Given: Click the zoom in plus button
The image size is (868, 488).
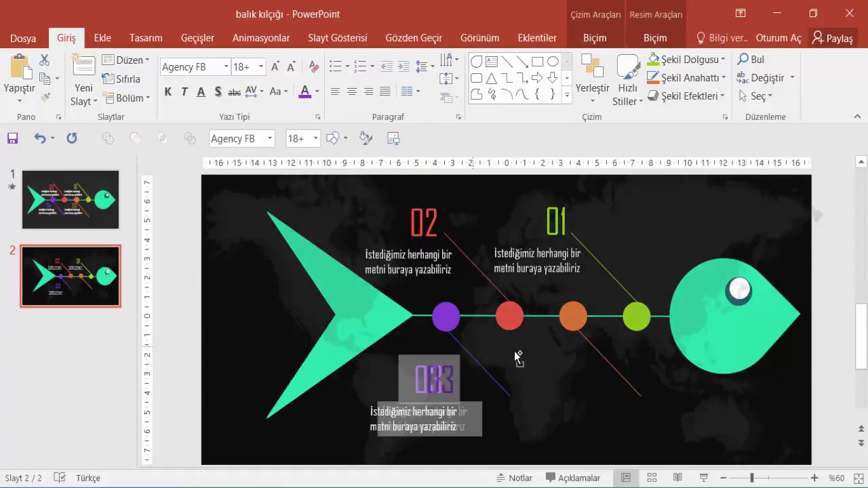Looking at the screenshot, I should pos(814,478).
